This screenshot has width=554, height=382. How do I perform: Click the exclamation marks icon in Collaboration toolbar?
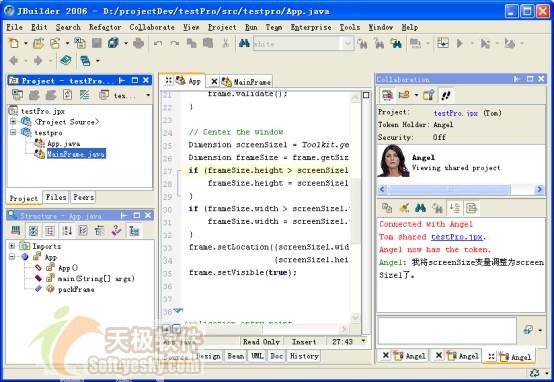point(446,95)
